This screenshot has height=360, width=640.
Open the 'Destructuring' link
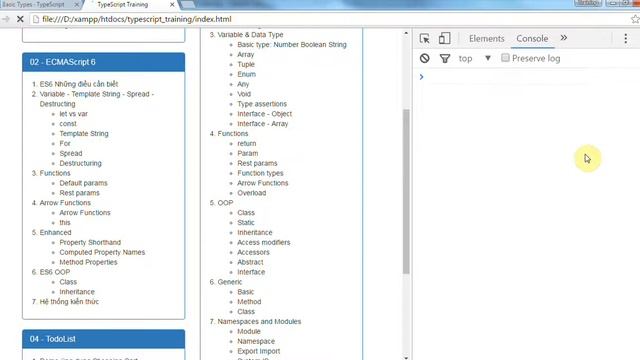pos(80,163)
